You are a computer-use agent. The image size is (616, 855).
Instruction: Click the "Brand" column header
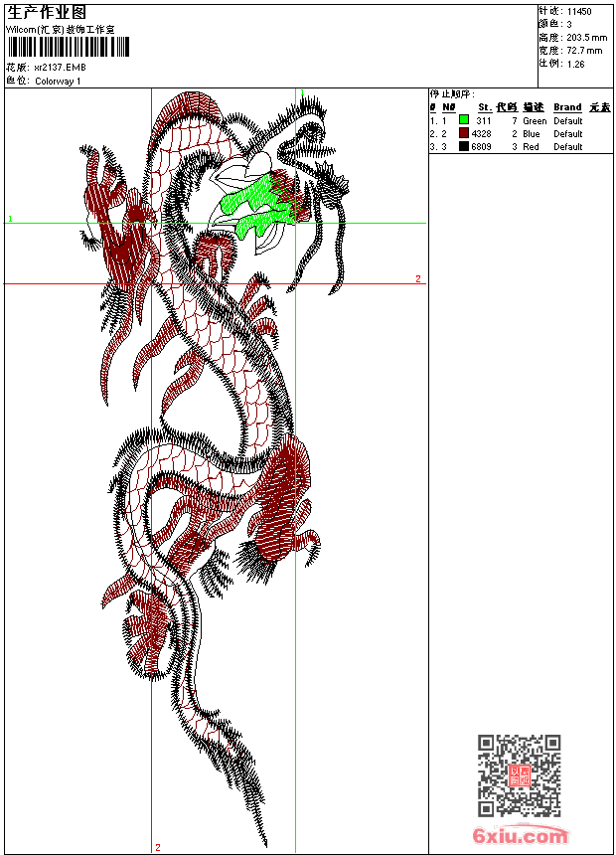tap(567, 107)
